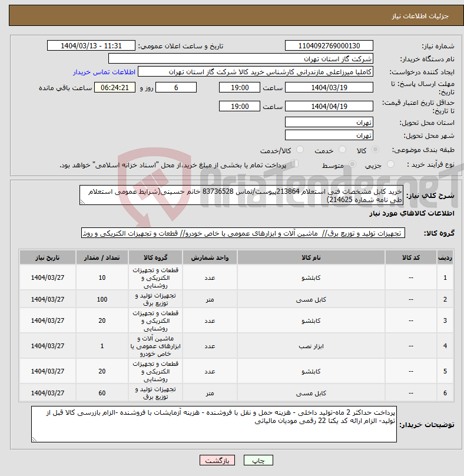Click the ماشین آلات و ابزارهای عمومی group cell
464x476 pixels.
point(155,346)
